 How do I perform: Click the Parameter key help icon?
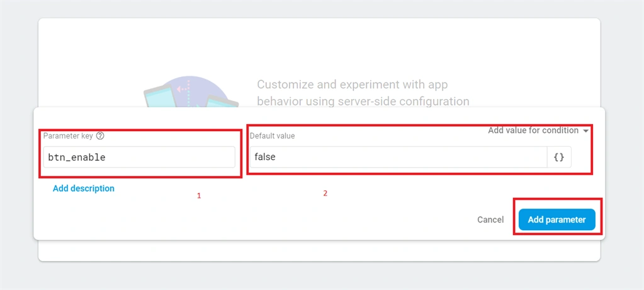[100, 136]
